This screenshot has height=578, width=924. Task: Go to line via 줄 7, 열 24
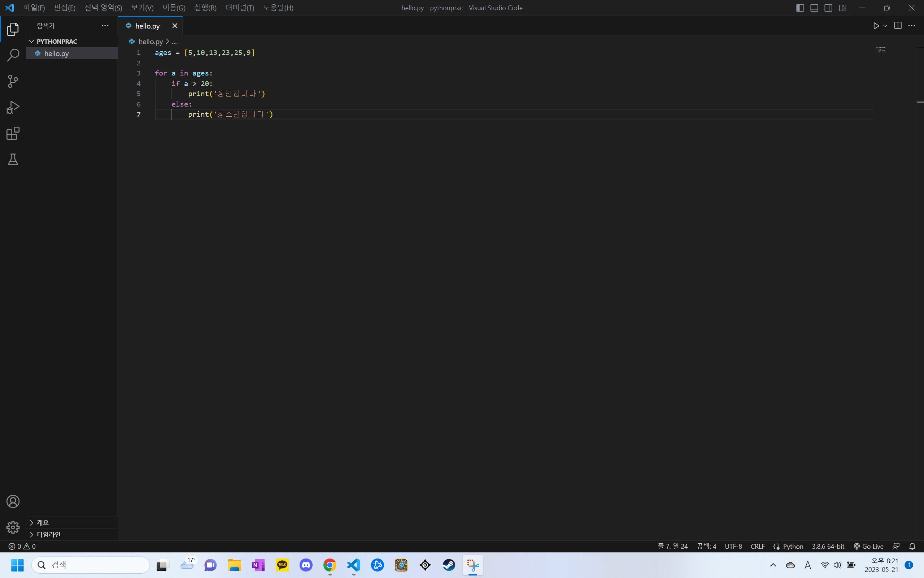(673, 546)
